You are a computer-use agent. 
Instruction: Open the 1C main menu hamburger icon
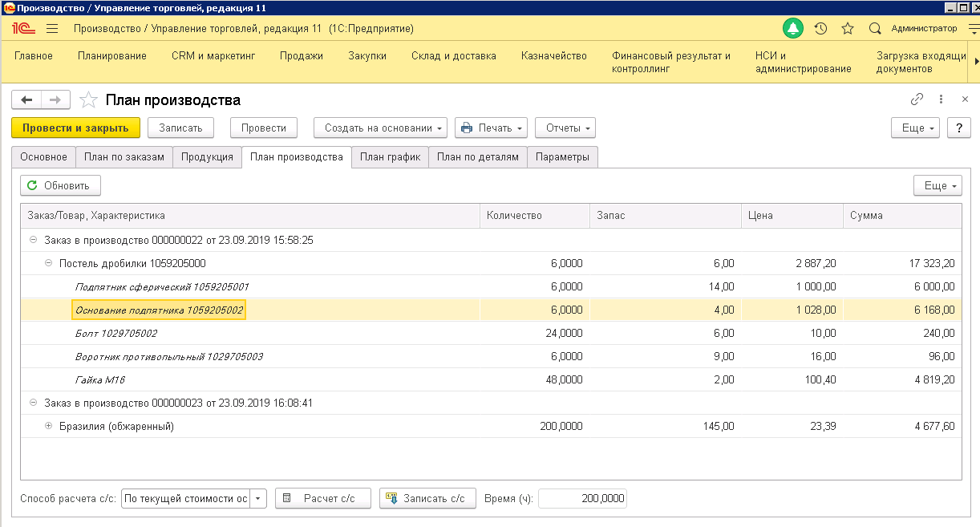52,29
